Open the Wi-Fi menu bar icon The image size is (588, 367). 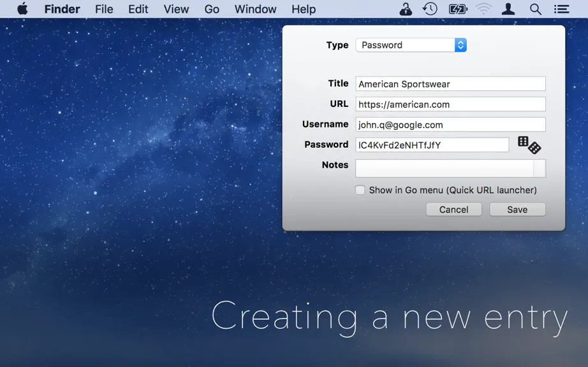click(484, 9)
